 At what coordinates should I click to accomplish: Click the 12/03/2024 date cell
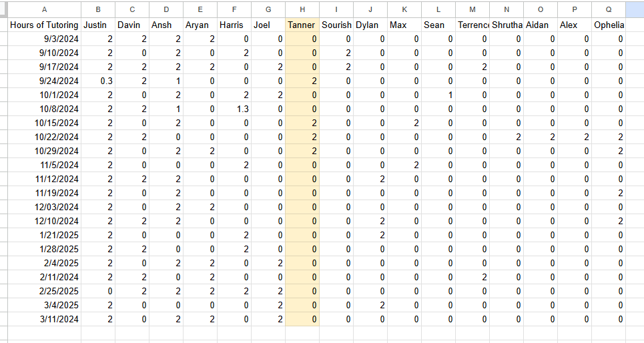pos(44,207)
